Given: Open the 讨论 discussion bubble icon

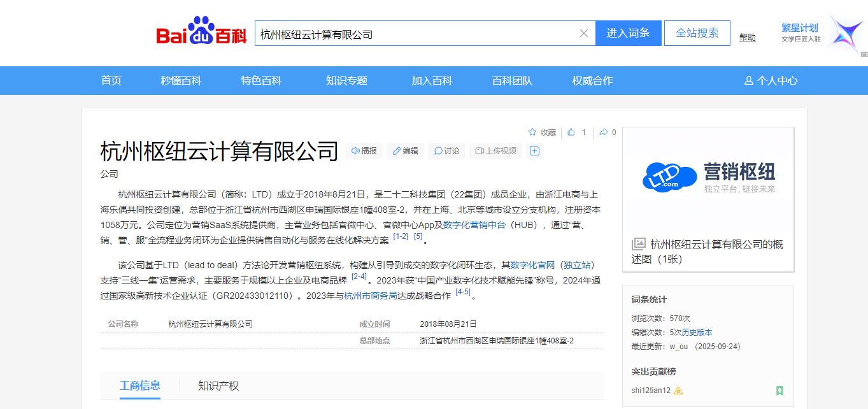Looking at the screenshot, I should (x=438, y=151).
